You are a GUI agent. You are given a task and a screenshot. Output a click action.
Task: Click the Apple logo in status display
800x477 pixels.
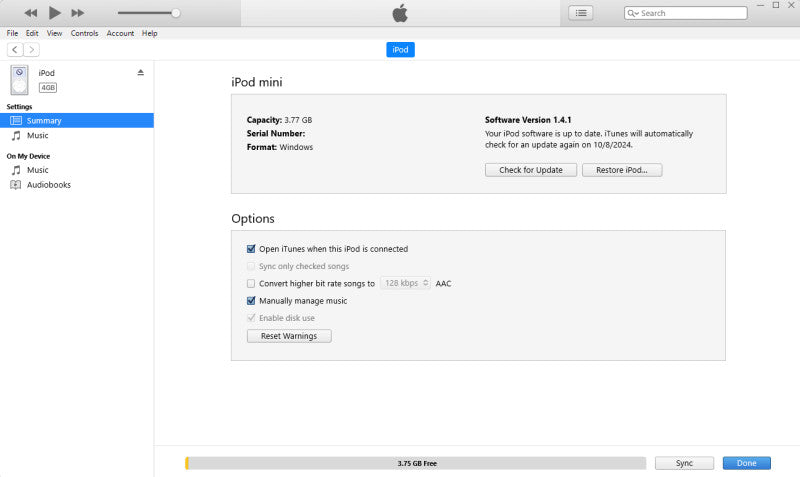[400, 13]
